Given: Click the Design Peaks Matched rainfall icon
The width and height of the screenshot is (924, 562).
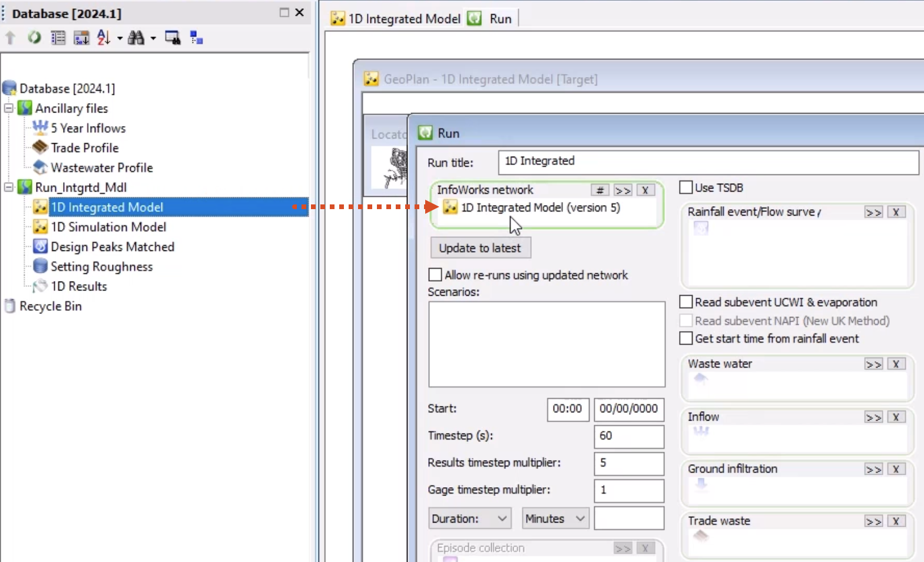Looking at the screenshot, I should (x=40, y=246).
